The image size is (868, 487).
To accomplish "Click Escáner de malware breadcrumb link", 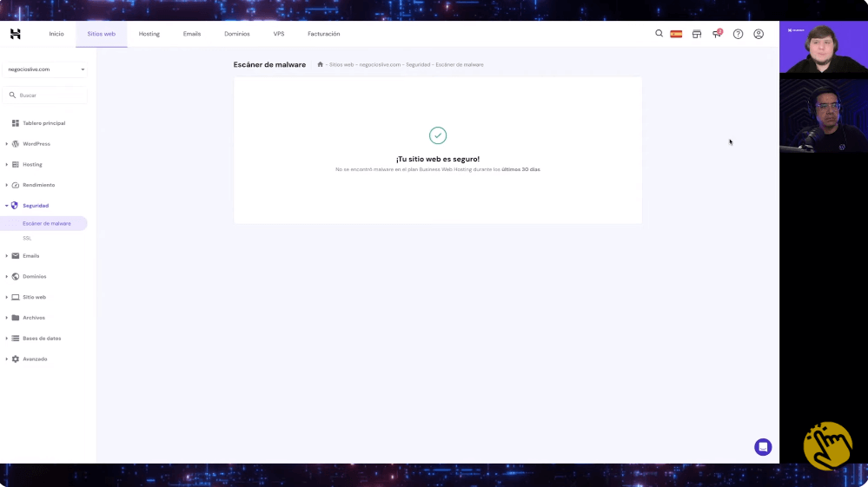I will click(460, 65).
